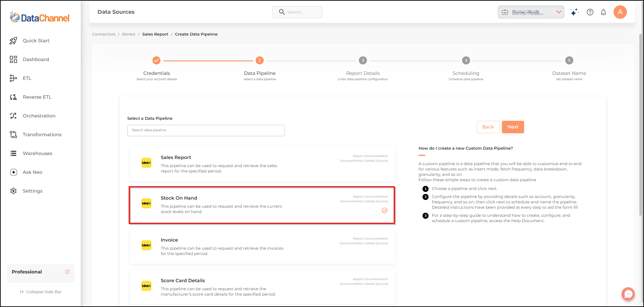
Task: Select the ETL pipeline icon
Action: pyautogui.click(x=13, y=78)
